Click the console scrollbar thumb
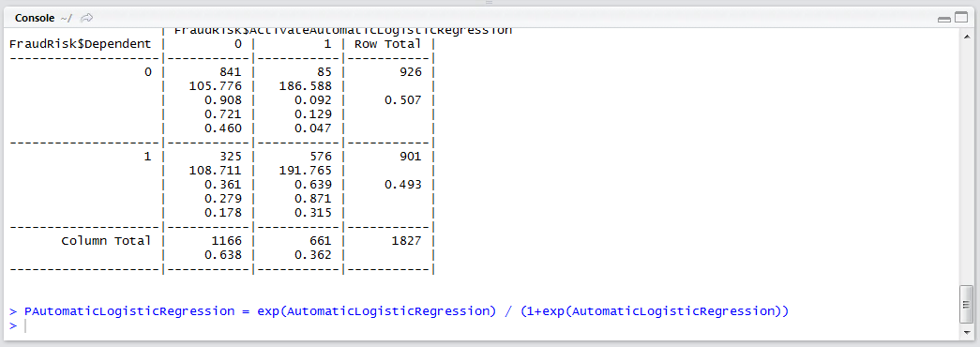The height and width of the screenshot is (347, 980). pyautogui.click(x=966, y=305)
